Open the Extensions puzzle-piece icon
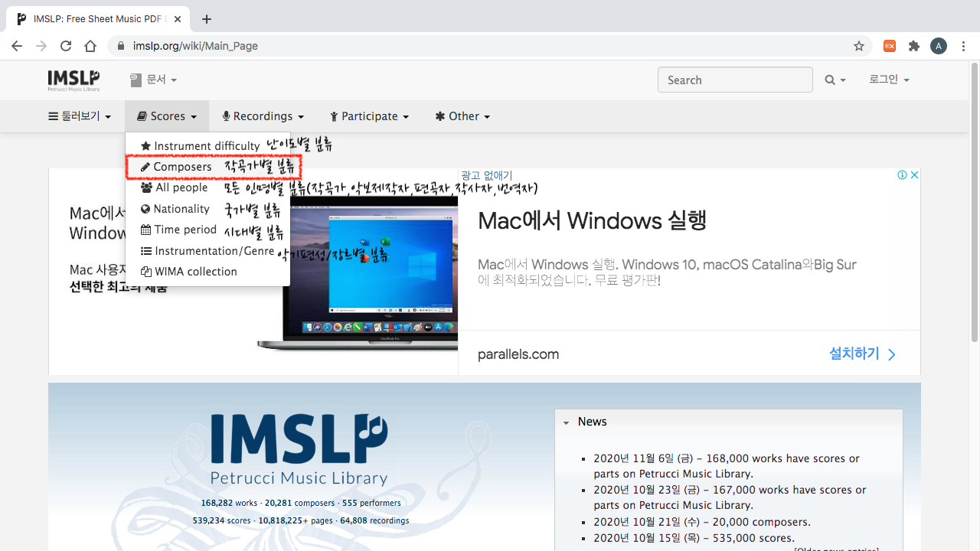Image resolution: width=980 pixels, height=551 pixels. coord(914,46)
